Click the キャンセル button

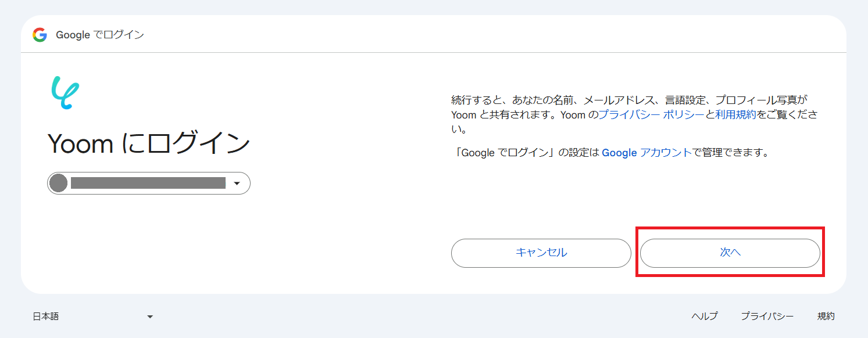(x=541, y=253)
